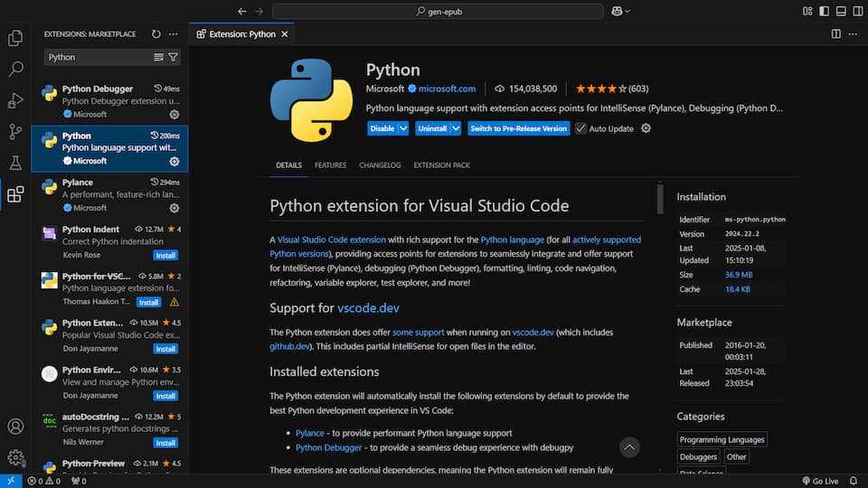Open the Copilot icon menu
Screen dimensions: 868x488
[x=620, y=11]
